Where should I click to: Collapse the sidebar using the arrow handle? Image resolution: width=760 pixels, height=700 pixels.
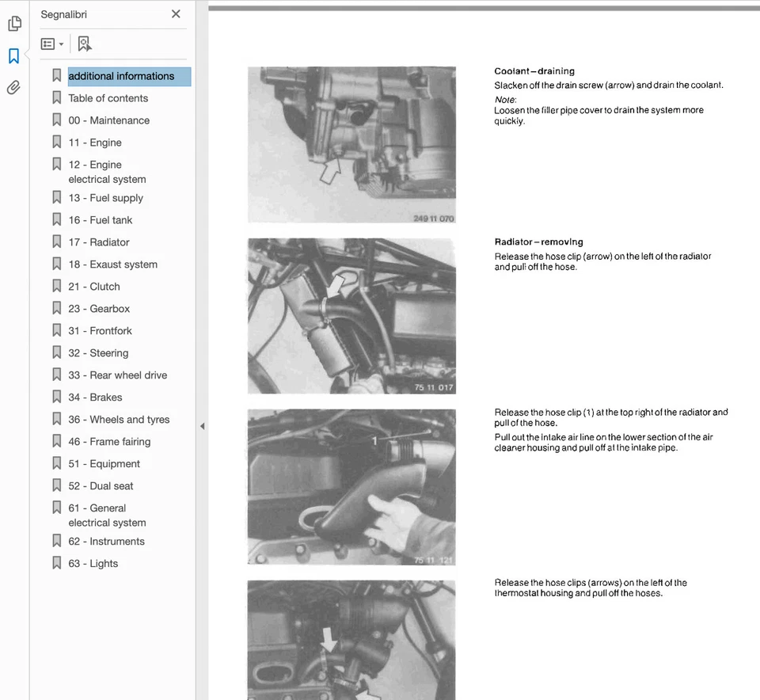203,426
